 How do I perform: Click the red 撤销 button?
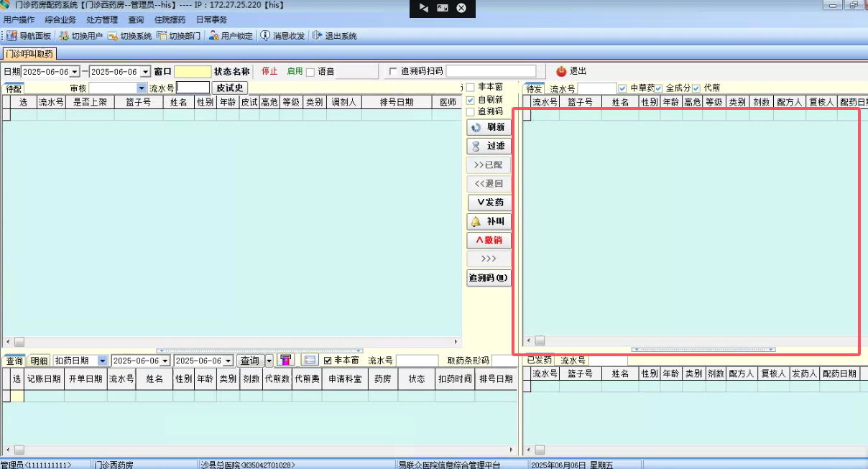click(x=489, y=240)
